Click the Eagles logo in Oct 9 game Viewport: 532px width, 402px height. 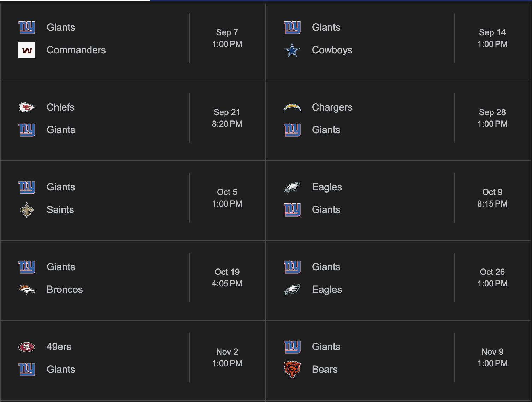click(x=292, y=187)
